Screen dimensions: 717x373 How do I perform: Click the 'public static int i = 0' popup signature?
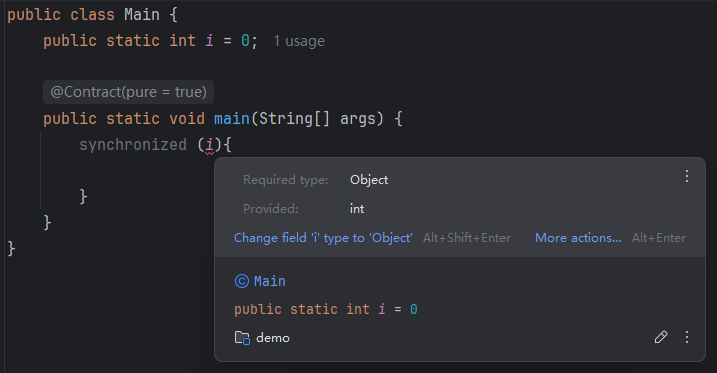[x=326, y=309]
